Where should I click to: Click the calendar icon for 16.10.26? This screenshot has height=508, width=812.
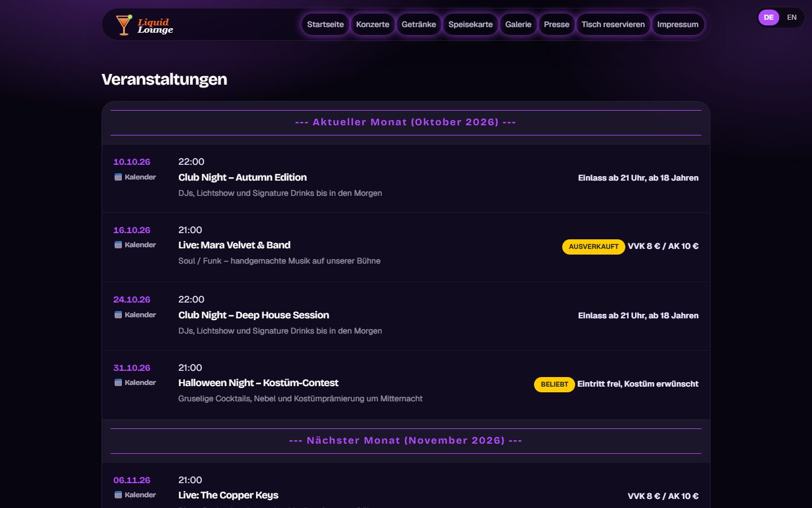(118, 245)
